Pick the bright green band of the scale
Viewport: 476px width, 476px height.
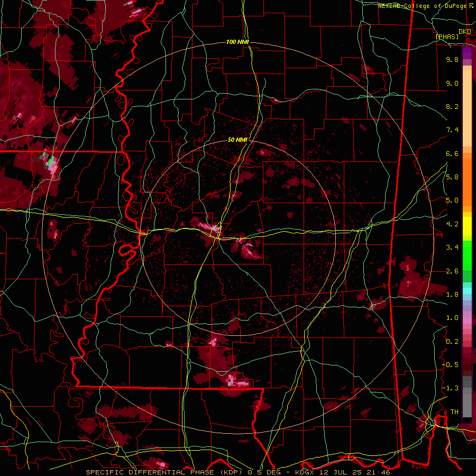[467, 255]
